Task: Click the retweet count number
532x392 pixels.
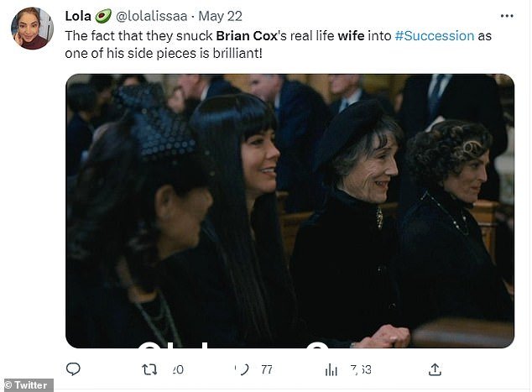Action: point(177,369)
